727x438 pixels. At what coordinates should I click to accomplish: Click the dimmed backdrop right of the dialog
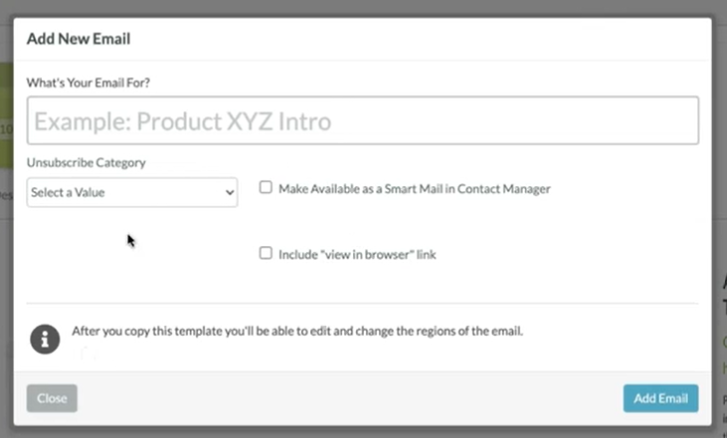pyautogui.click(x=720, y=200)
